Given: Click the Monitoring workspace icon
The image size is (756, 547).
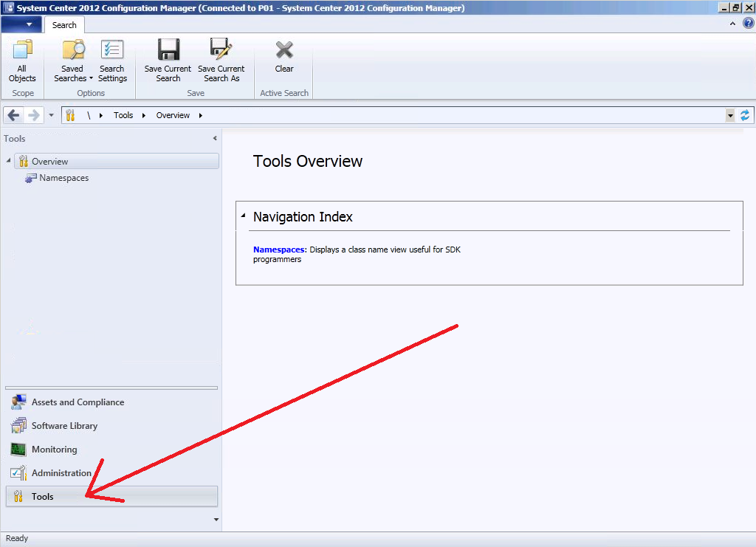Looking at the screenshot, I should [18, 449].
